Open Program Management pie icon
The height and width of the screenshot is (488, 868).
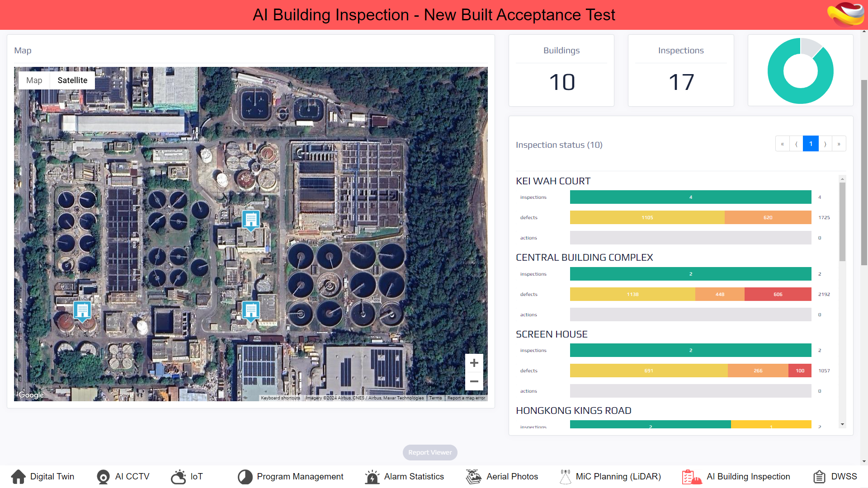click(245, 477)
